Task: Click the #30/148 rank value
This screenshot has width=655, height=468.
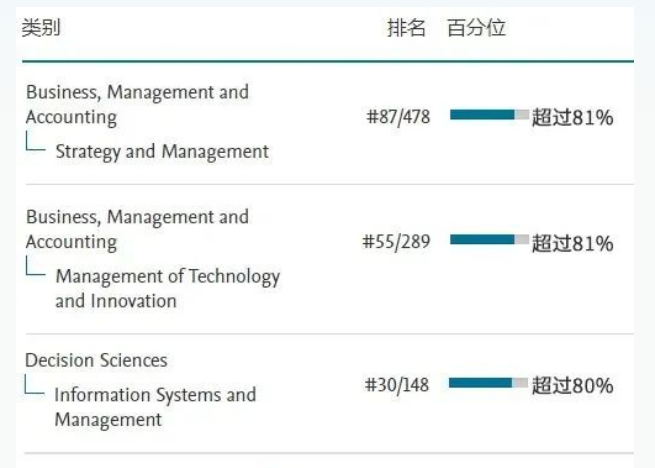Action: [397, 385]
